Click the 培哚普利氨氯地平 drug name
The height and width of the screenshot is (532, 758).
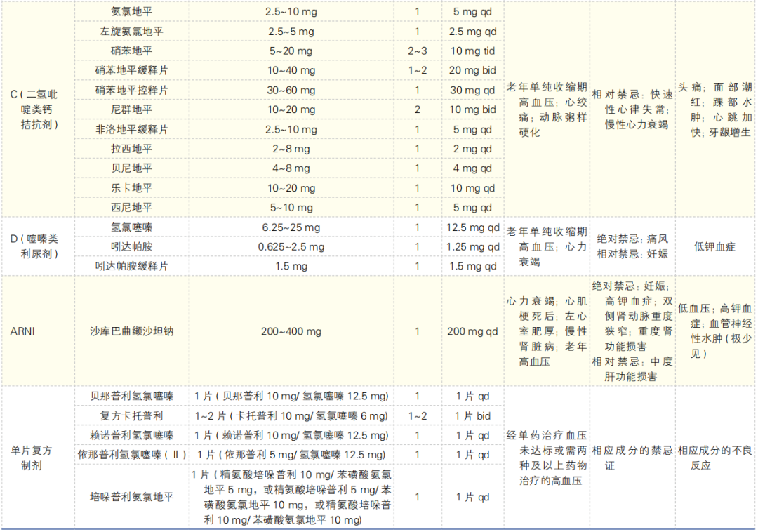click(x=131, y=497)
